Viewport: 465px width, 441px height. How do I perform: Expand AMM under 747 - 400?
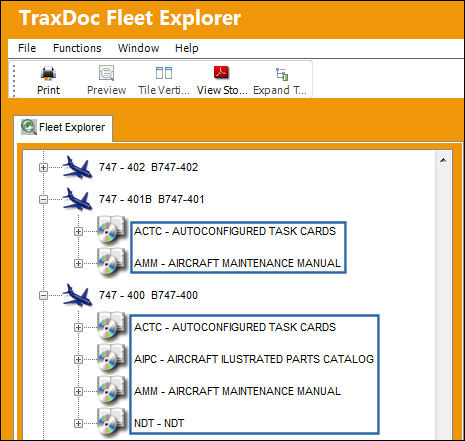point(78,391)
